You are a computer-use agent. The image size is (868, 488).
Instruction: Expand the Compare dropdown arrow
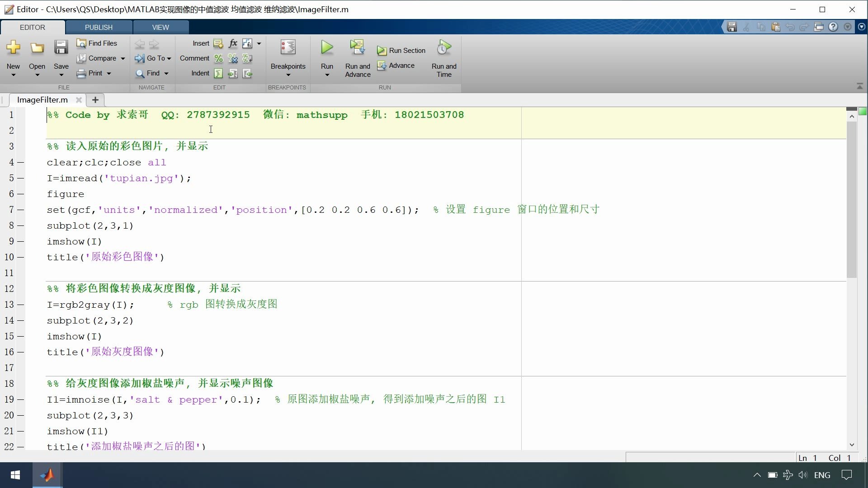coord(123,58)
